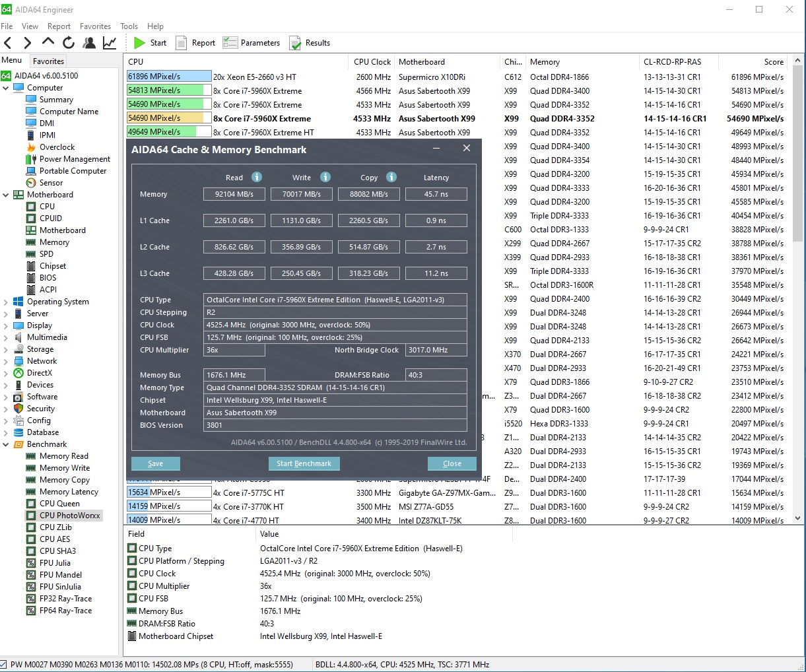Open the Help menu

coord(155,26)
